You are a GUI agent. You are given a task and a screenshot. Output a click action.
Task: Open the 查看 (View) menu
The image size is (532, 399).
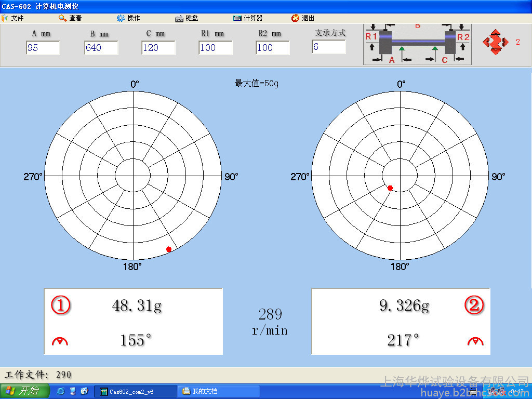coord(70,18)
